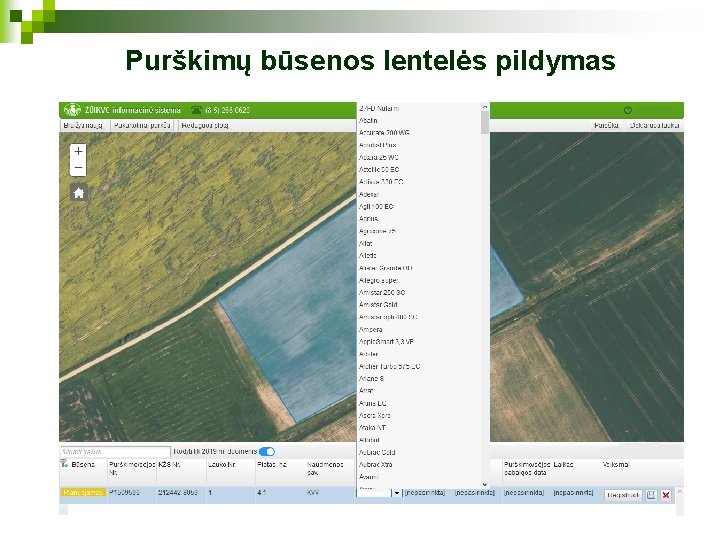The width and height of the screenshot is (720, 540).
Task: Click the button left of the save icon
Action: pos(623,495)
